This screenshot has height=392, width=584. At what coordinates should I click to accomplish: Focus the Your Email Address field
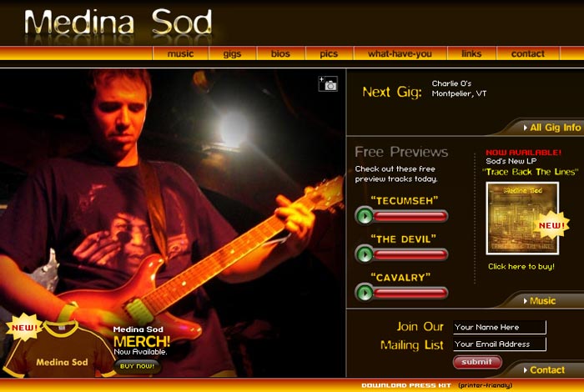(500, 344)
